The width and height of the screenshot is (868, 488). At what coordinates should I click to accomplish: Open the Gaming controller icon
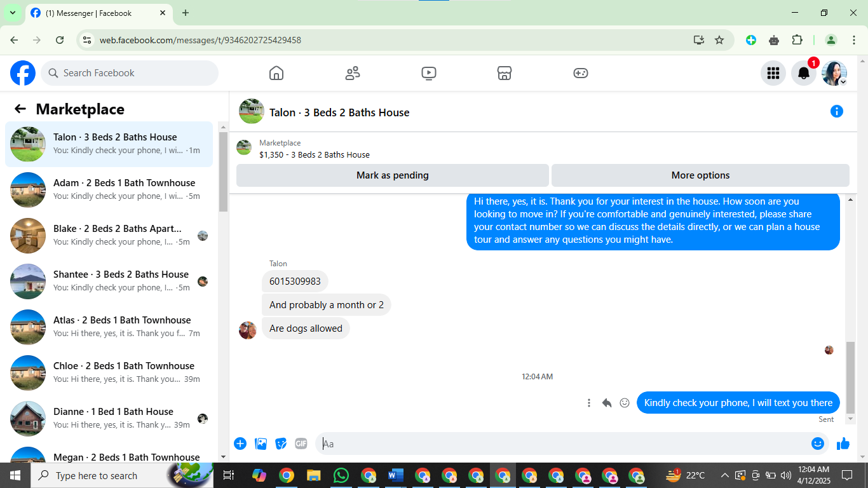coord(581,73)
